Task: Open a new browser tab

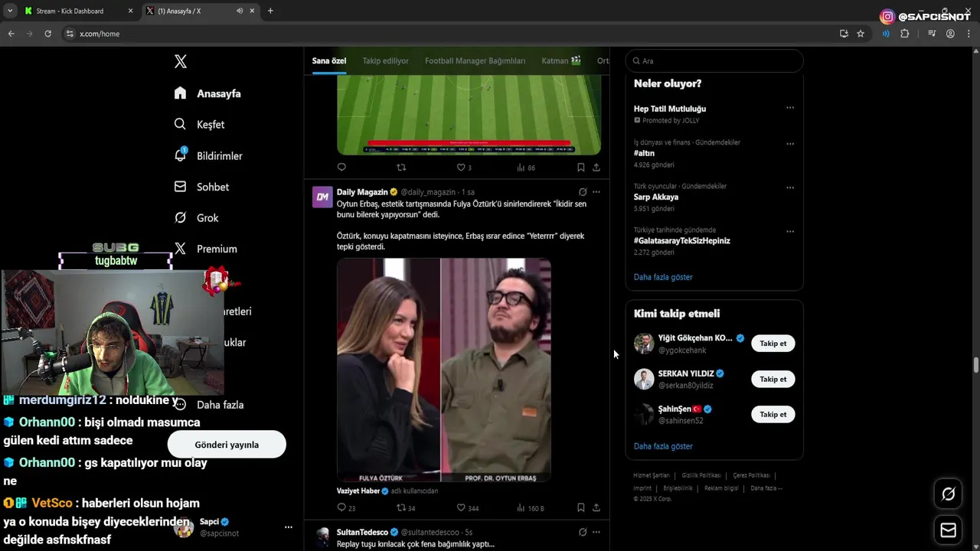Action: (270, 11)
